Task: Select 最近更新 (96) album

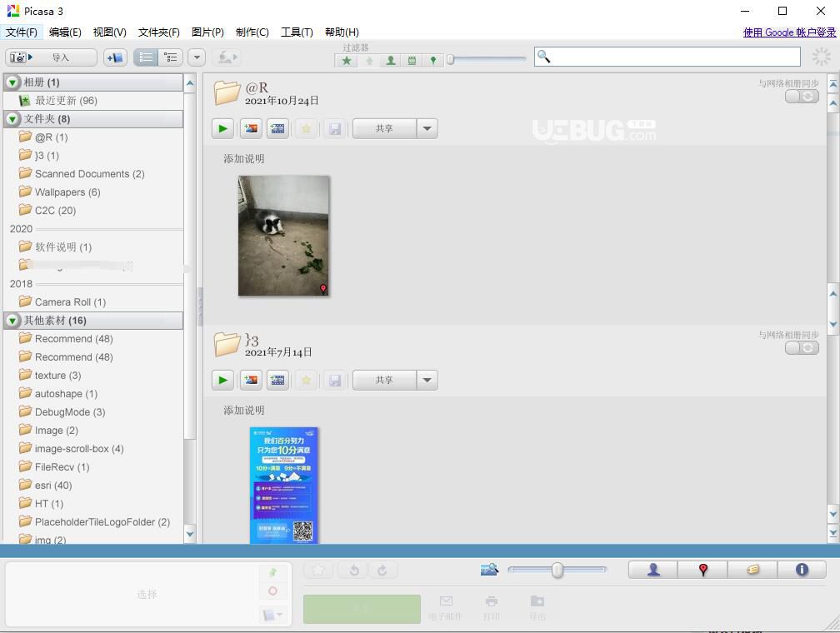Action: coord(65,101)
